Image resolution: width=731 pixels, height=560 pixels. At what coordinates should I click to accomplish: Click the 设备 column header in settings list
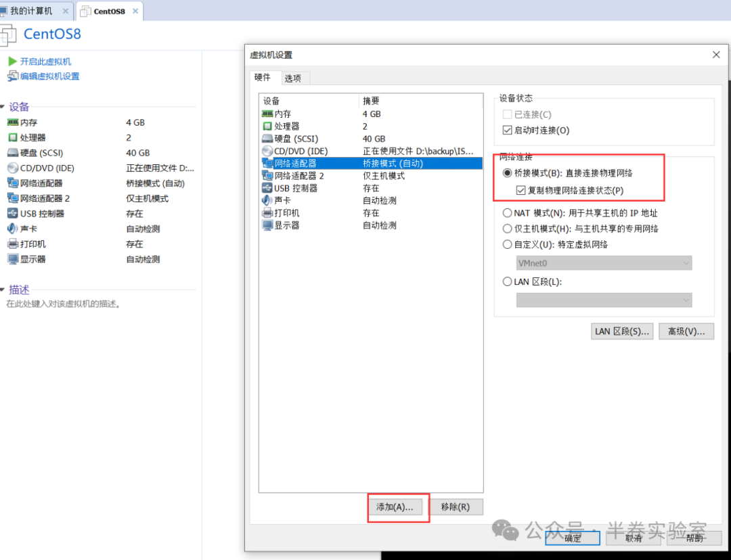click(309, 101)
